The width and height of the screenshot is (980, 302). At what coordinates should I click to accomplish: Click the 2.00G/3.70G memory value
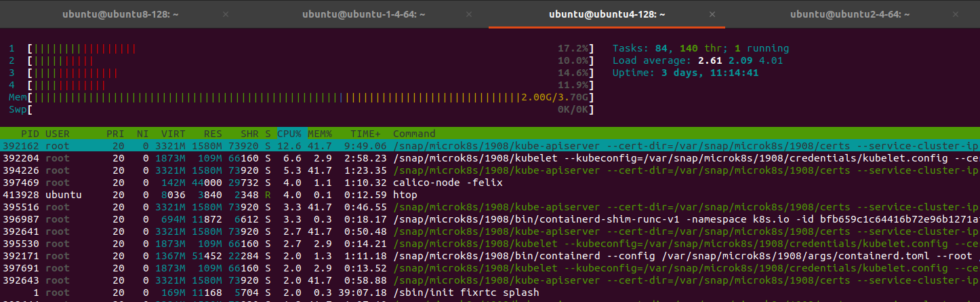click(x=554, y=98)
